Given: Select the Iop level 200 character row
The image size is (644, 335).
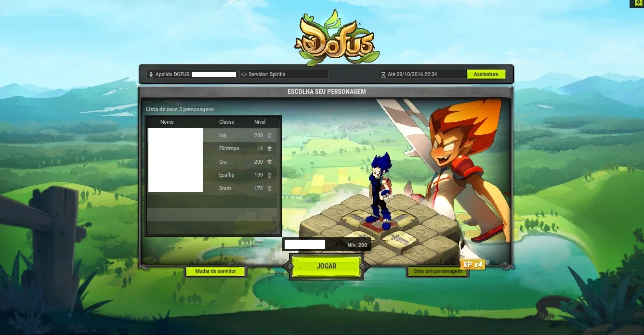Looking at the screenshot, I should pyautogui.click(x=212, y=135).
